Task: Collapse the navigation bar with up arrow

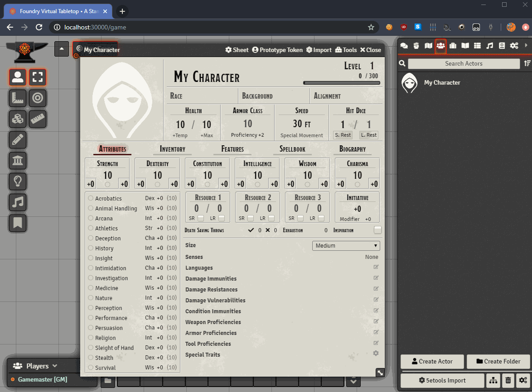Action: [62, 49]
